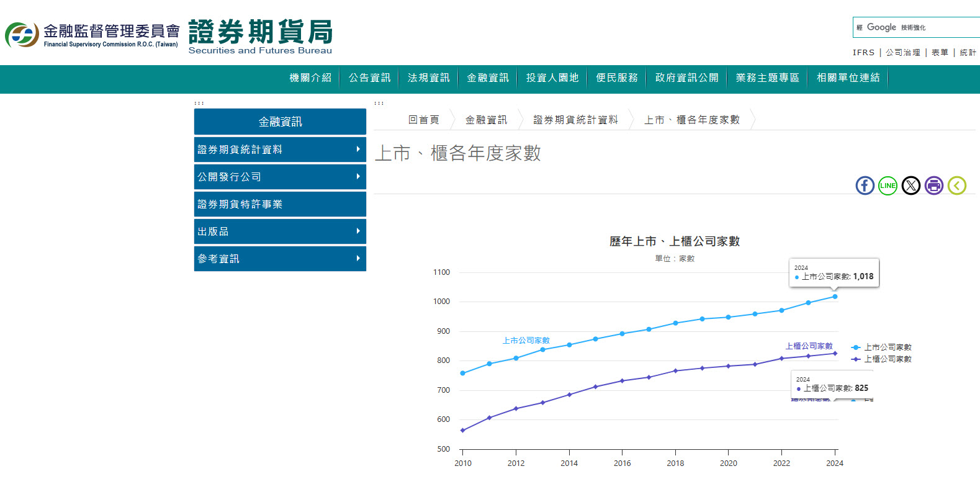Click the purple print icon
The image size is (980, 479).
[x=933, y=186]
